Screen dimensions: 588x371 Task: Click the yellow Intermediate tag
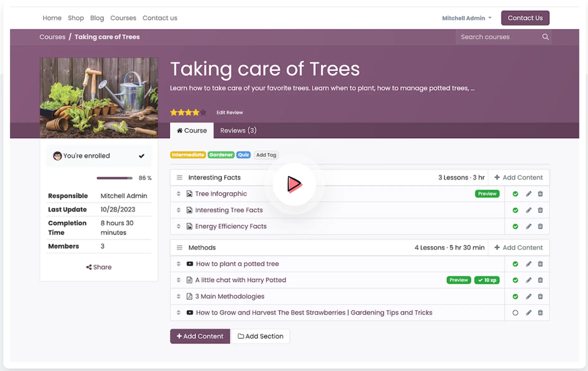click(188, 155)
